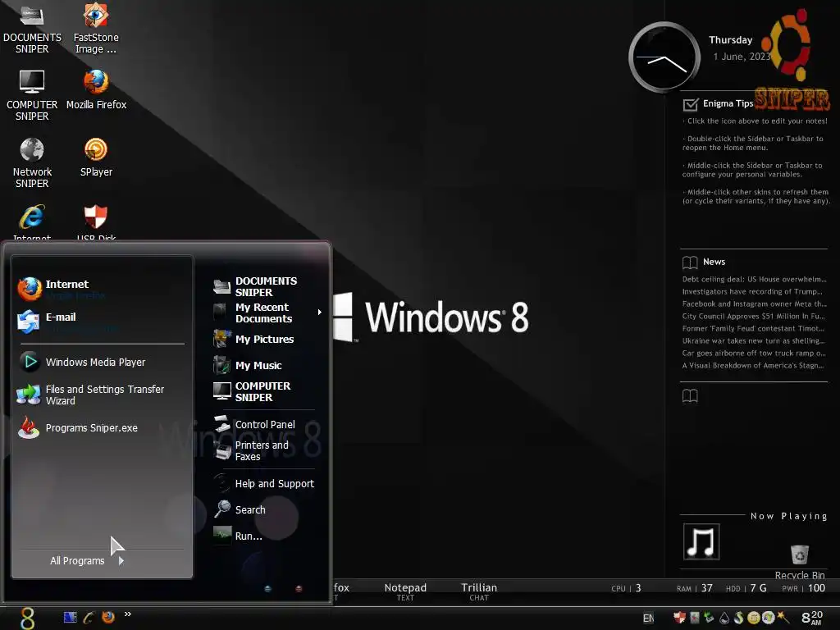Click yellow round tray icon

[753, 618]
